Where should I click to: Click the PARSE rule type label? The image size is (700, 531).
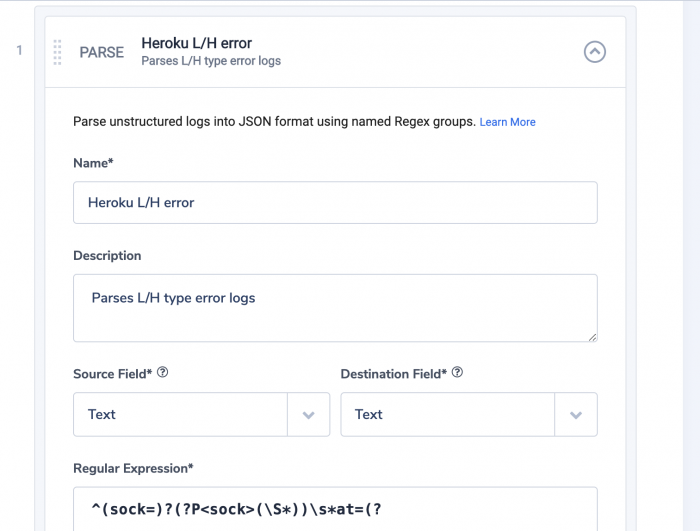[101, 52]
